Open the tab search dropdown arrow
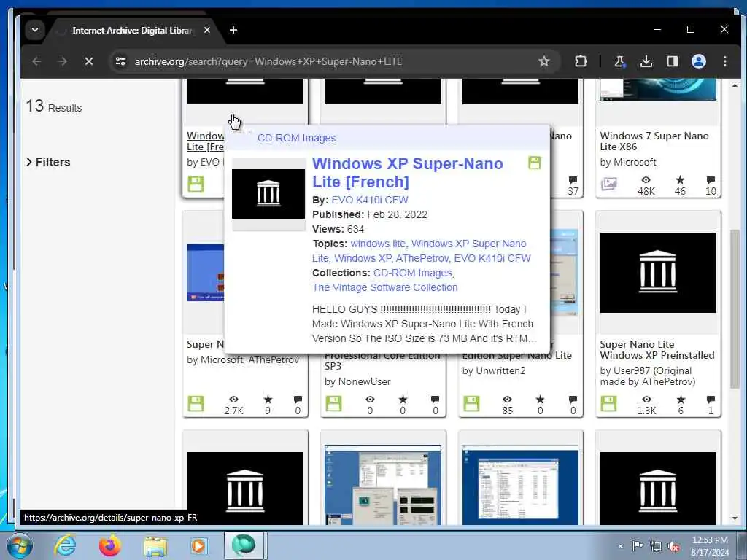The width and height of the screenshot is (747, 560). 35,30
